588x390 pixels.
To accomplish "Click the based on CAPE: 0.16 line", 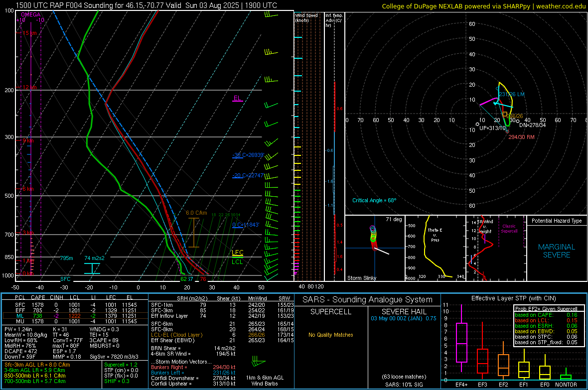I will pyautogui.click(x=546, y=315).
